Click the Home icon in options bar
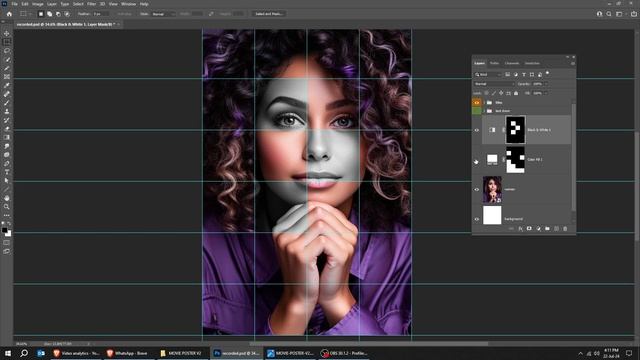Image resolution: width=640 pixels, height=360 pixels. (9, 14)
